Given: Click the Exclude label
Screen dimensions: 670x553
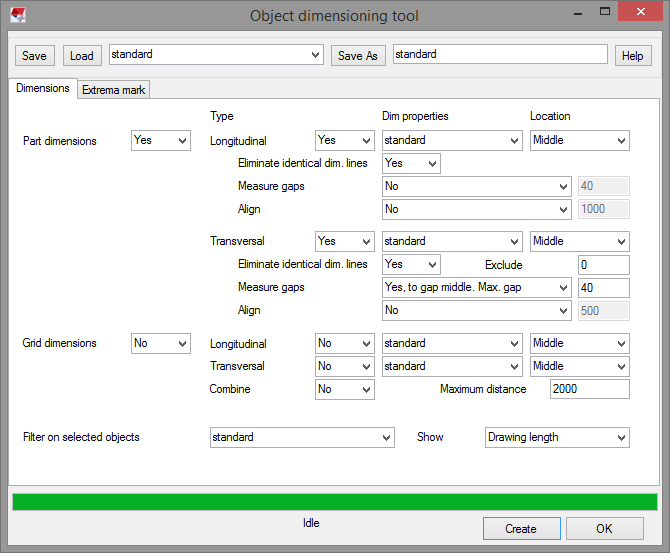Looking at the screenshot, I should [x=504, y=265].
